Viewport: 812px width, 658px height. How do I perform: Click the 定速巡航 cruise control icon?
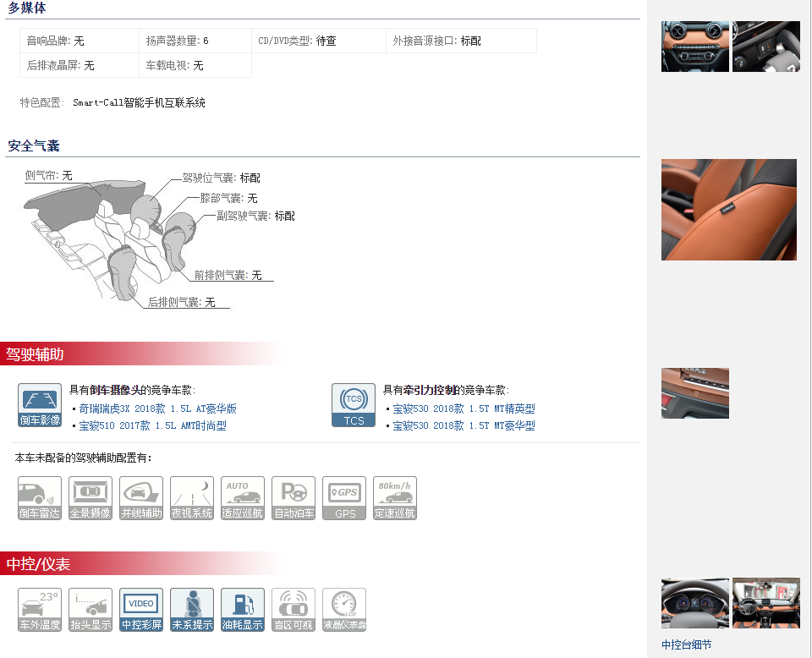[x=395, y=498]
